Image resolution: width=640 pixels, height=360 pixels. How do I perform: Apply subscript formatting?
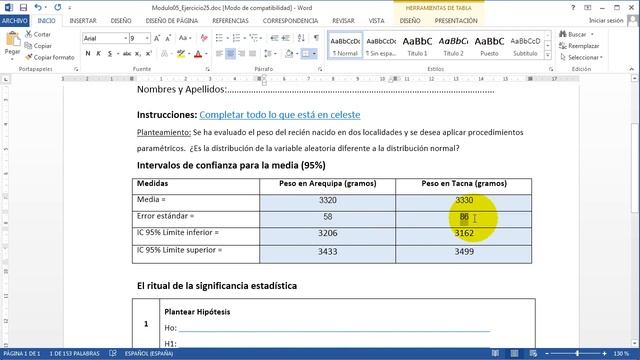(x=138, y=53)
